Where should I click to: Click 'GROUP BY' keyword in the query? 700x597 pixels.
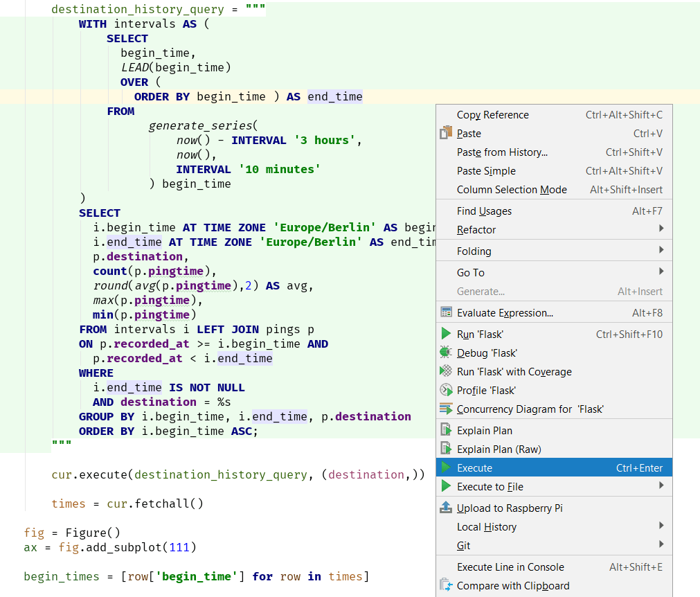click(x=107, y=417)
